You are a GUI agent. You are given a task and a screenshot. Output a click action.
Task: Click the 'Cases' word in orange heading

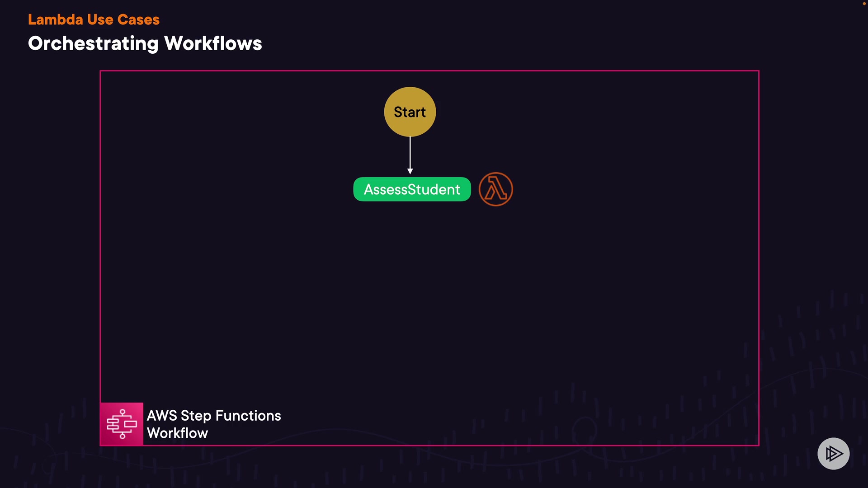click(x=138, y=19)
